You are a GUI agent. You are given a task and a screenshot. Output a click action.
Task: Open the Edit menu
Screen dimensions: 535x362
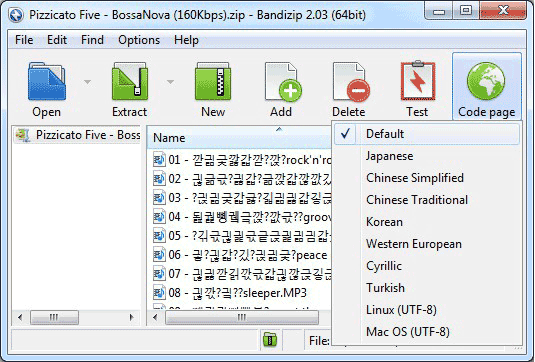click(57, 40)
